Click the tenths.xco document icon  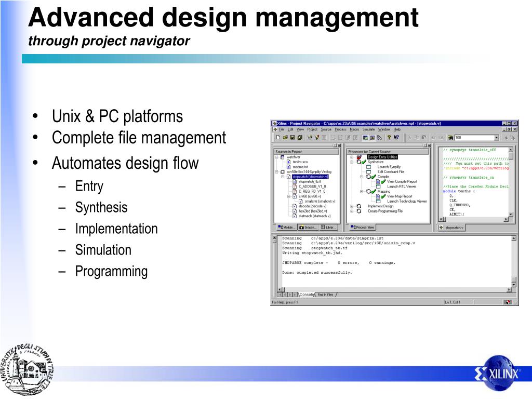coord(289,162)
